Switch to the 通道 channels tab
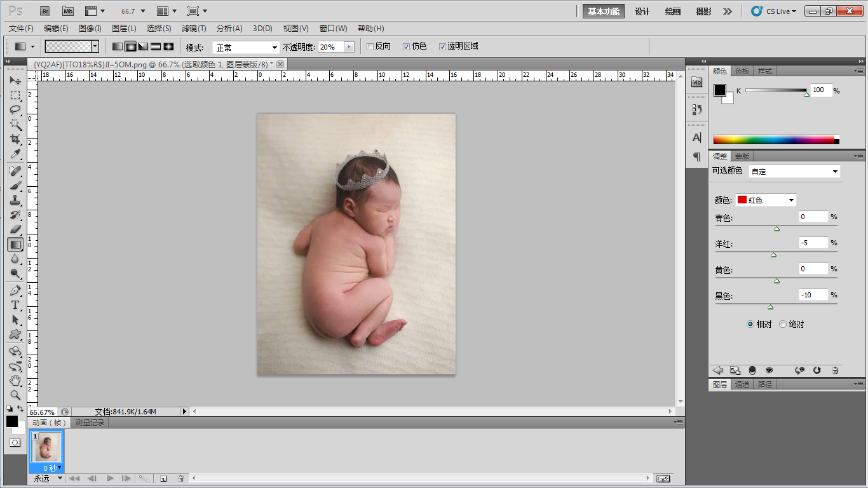Screen dimensions: 868x488 coord(742,384)
